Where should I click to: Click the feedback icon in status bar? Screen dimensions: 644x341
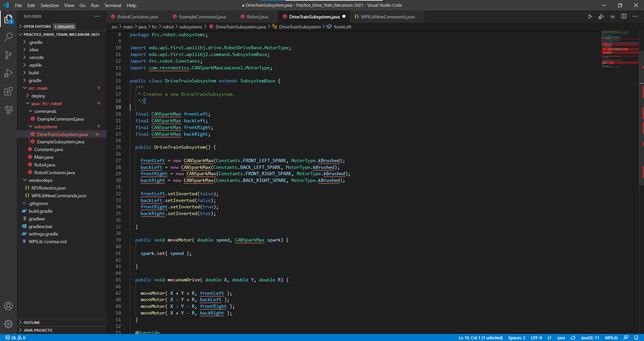tap(626, 338)
